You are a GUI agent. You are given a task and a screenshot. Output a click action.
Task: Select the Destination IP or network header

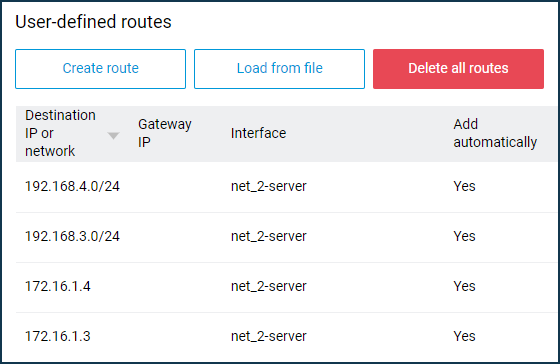pyautogui.click(x=60, y=133)
